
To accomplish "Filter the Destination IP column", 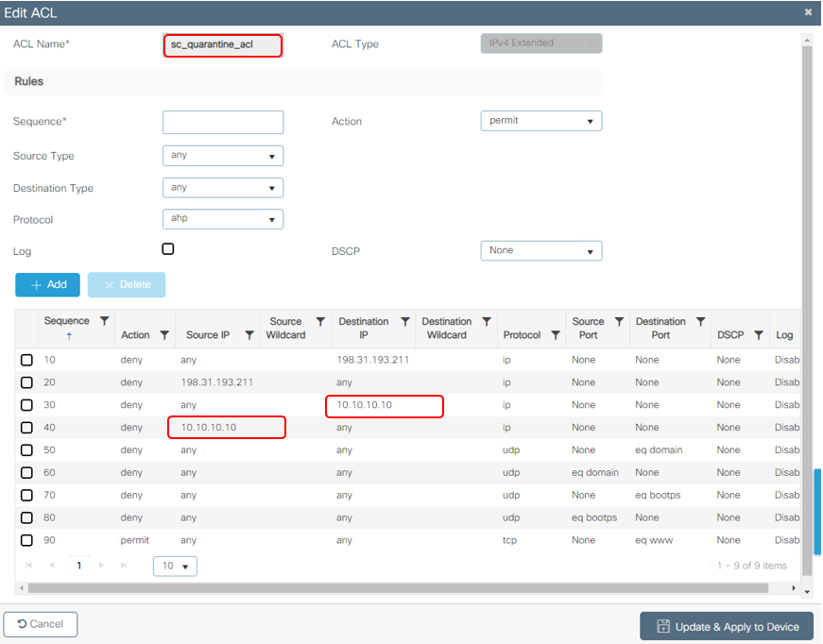I will tap(404, 321).
